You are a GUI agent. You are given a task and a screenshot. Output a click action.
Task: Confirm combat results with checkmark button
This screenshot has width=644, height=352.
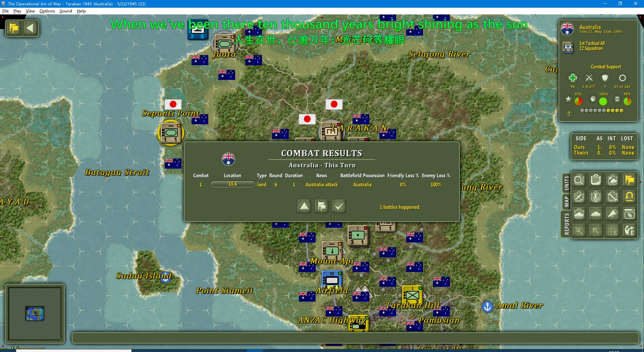[339, 206]
